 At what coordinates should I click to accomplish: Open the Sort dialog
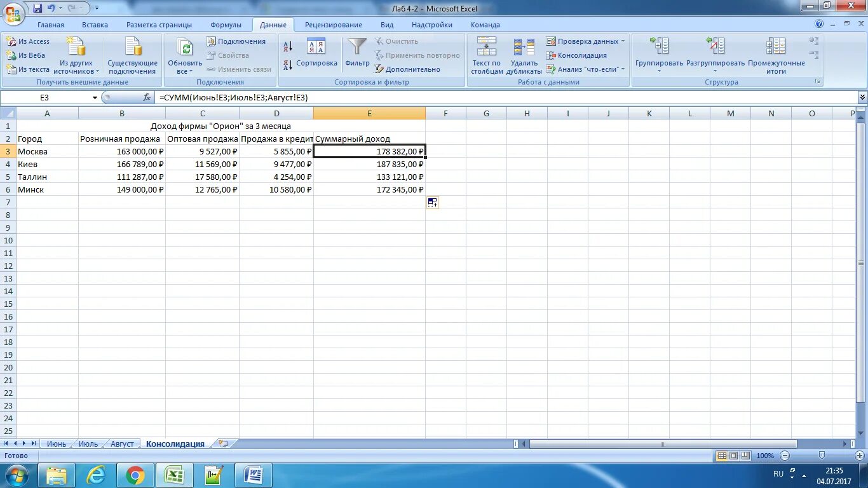pos(316,52)
